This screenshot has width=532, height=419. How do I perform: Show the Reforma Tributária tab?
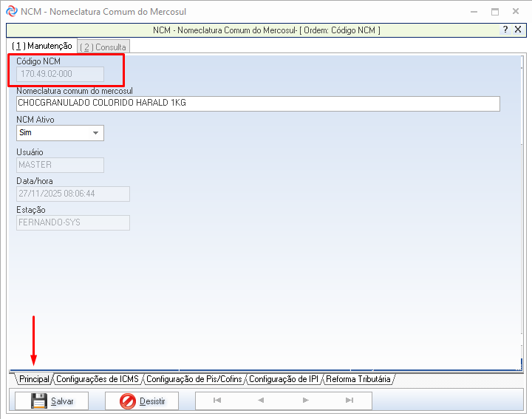point(358,379)
